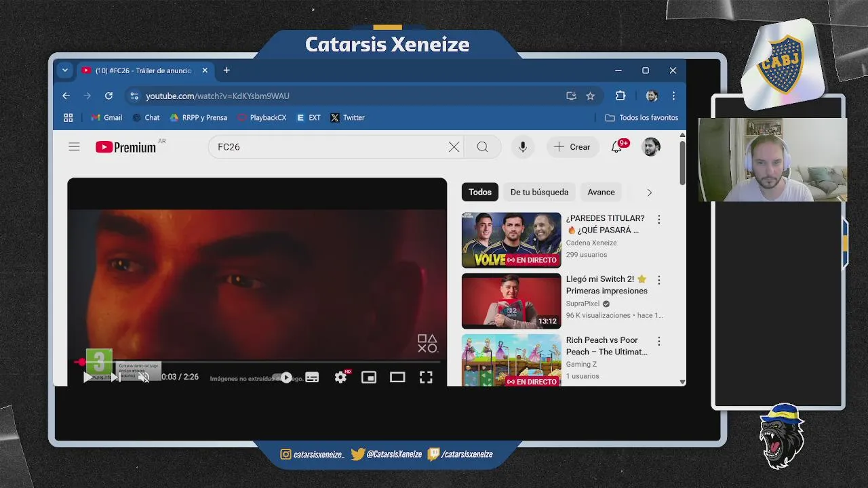Open the Rich Peach vs Poor Peach thumbnail
Viewport: 868px width, 488px height.
[511, 361]
